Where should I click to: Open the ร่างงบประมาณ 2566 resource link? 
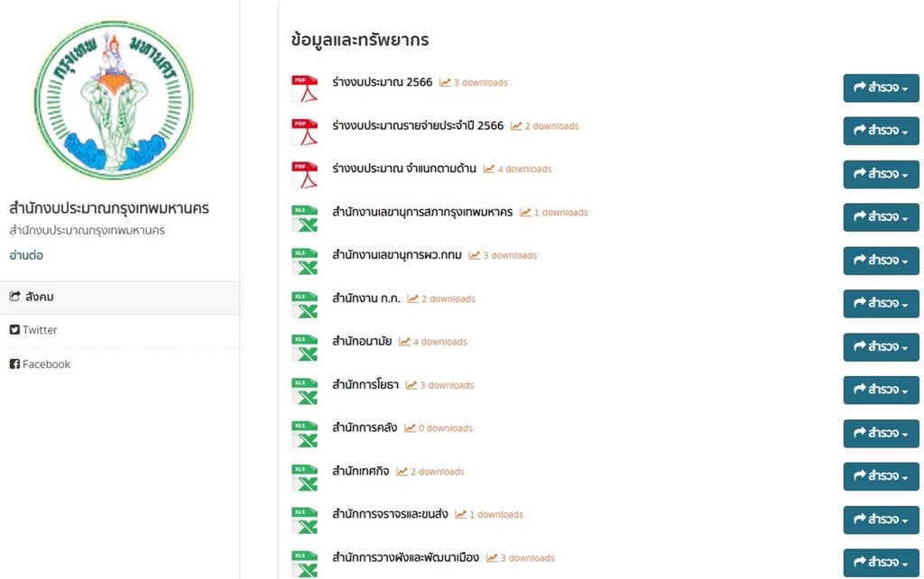click(x=383, y=82)
